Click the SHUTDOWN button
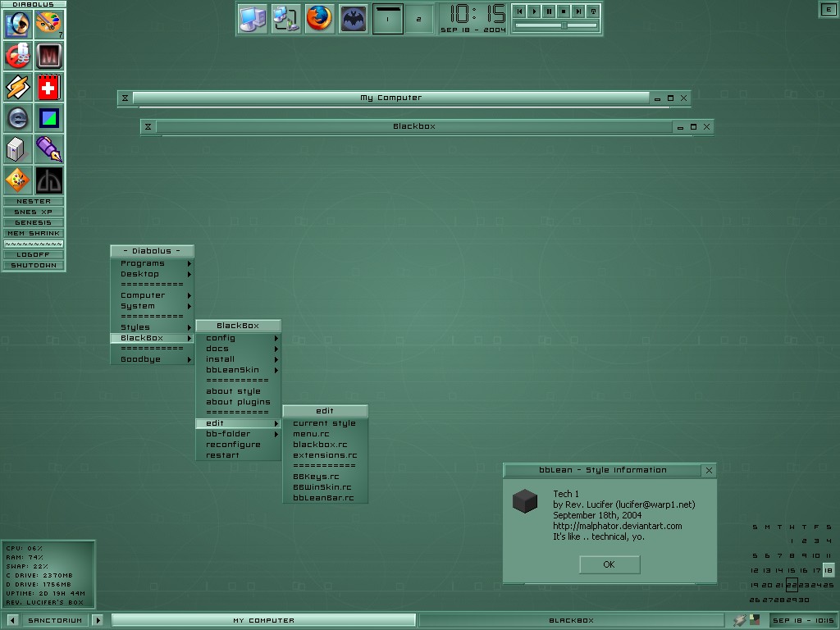 point(34,266)
